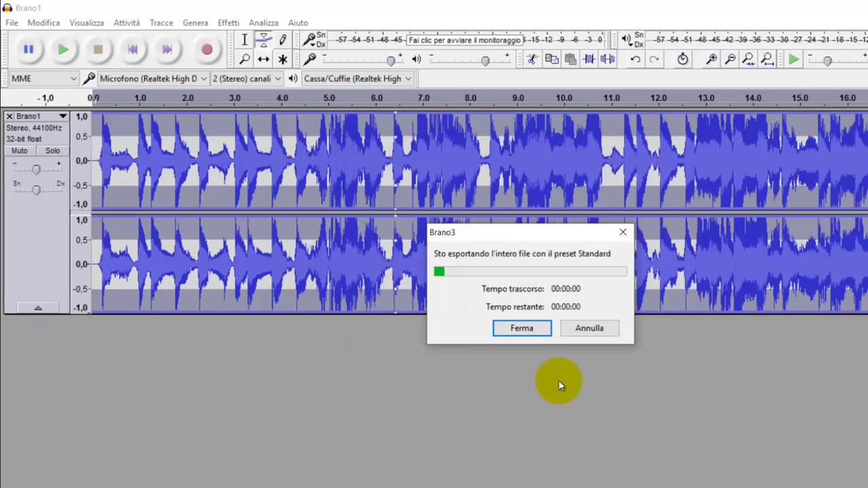Open the File menu
The image size is (868, 488).
(x=12, y=22)
